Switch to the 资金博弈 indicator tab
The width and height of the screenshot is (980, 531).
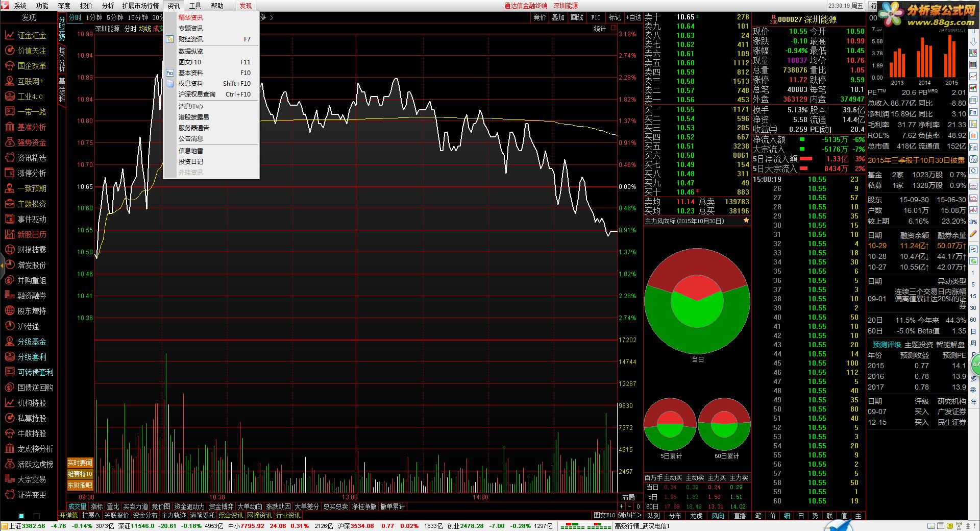click(221, 506)
